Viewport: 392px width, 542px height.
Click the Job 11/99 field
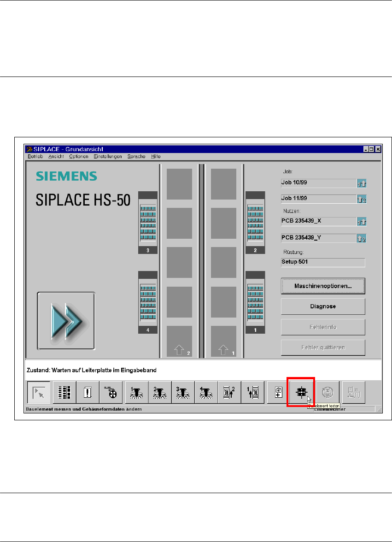[319, 199]
